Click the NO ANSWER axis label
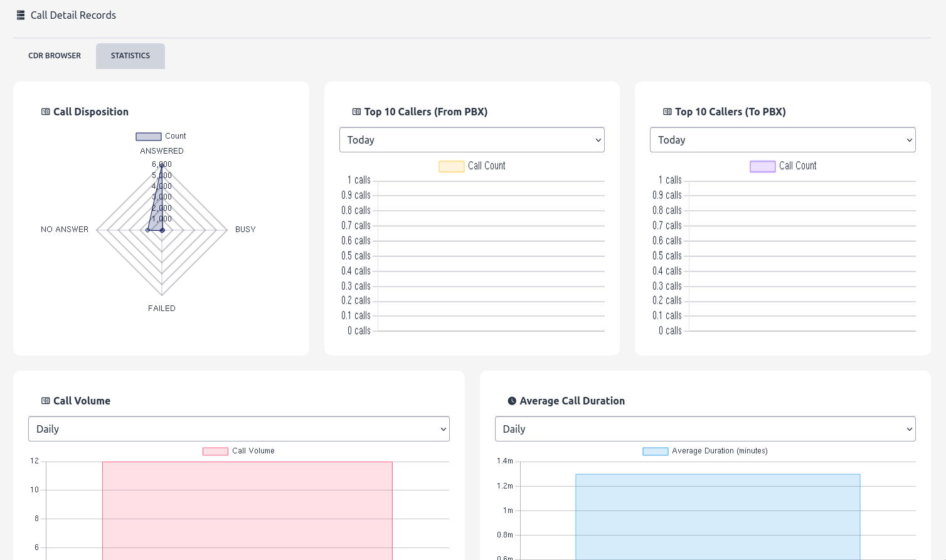Image resolution: width=946 pixels, height=560 pixels. pyautogui.click(x=65, y=230)
